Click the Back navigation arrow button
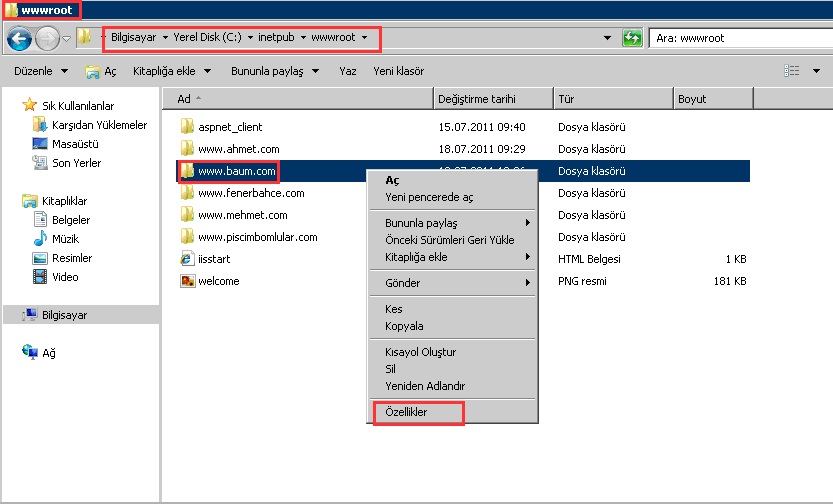 point(20,38)
